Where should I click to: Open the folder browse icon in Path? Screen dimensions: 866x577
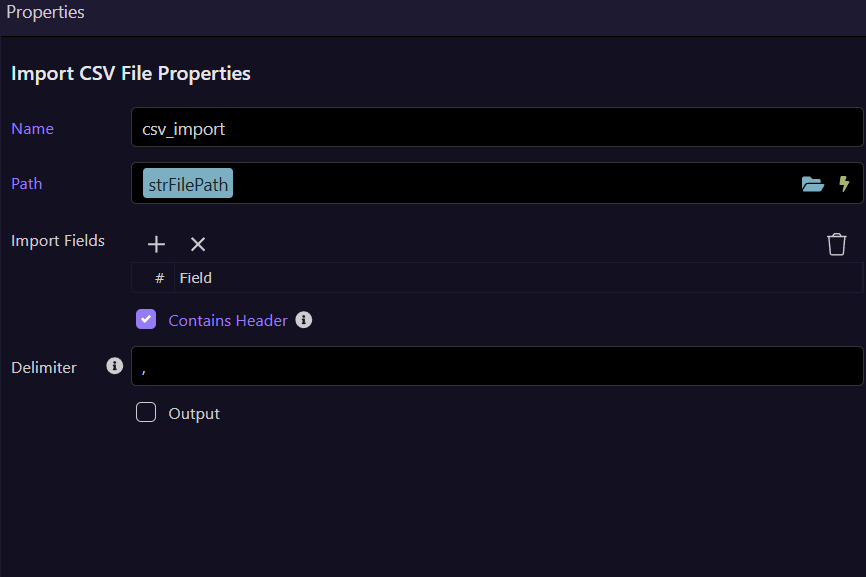(x=813, y=184)
